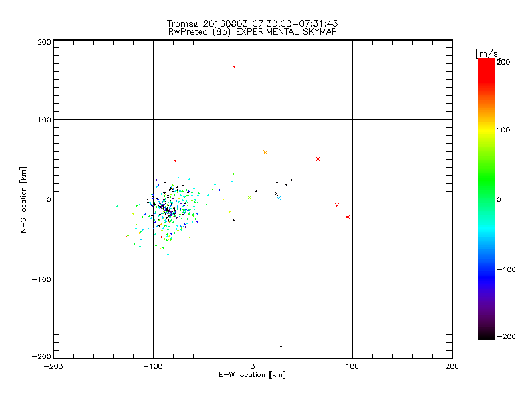Click the x-axis tick label '100'
Screen dimensions: 532x399
coord(352,367)
